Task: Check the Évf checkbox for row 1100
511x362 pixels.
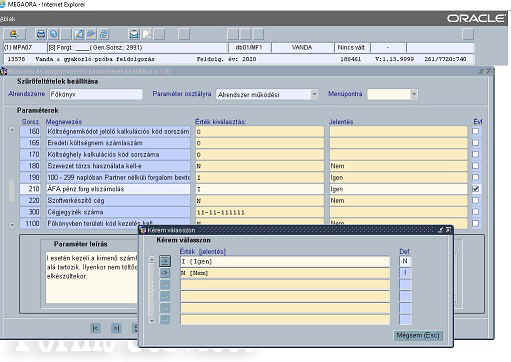Action: [476, 223]
